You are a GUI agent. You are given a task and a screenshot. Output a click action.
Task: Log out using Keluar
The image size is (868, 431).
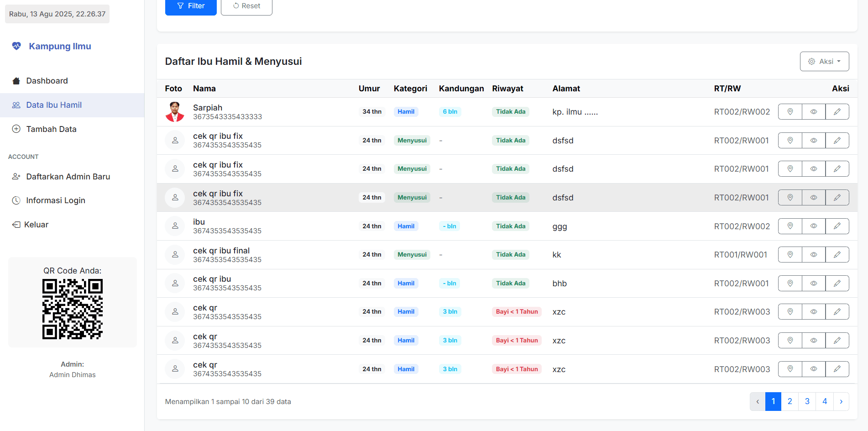tap(72, 225)
